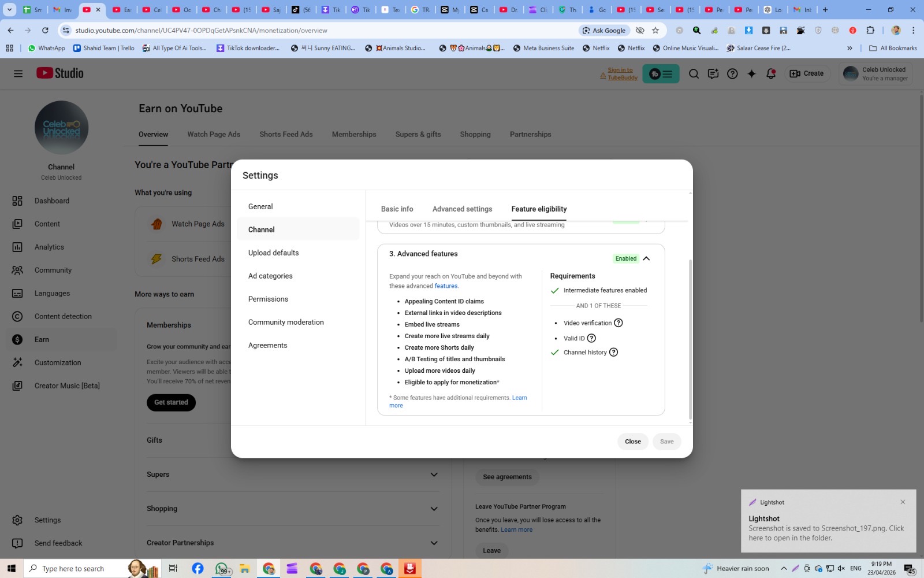
Task: Switch to the Basic info tab
Action: [397, 209]
